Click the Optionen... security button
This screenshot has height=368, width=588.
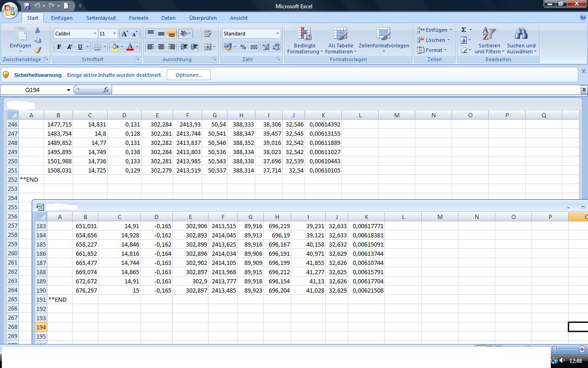tap(188, 75)
